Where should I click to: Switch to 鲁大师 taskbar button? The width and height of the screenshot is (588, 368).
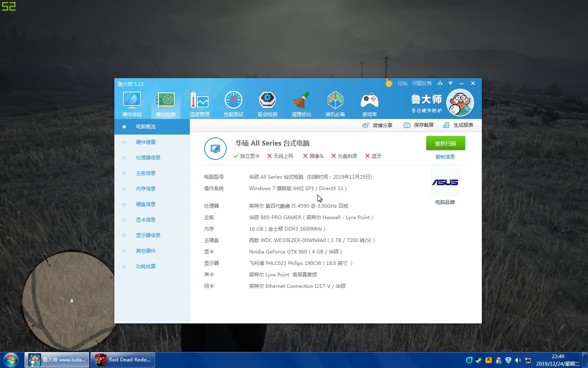pyautogui.click(x=57, y=360)
